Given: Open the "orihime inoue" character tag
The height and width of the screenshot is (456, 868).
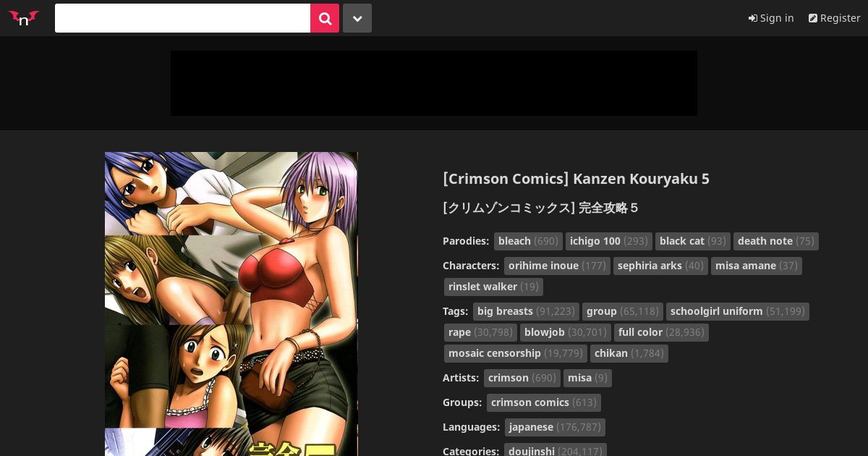Looking at the screenshot, I should pyautogui.click(x=557, y=266).
